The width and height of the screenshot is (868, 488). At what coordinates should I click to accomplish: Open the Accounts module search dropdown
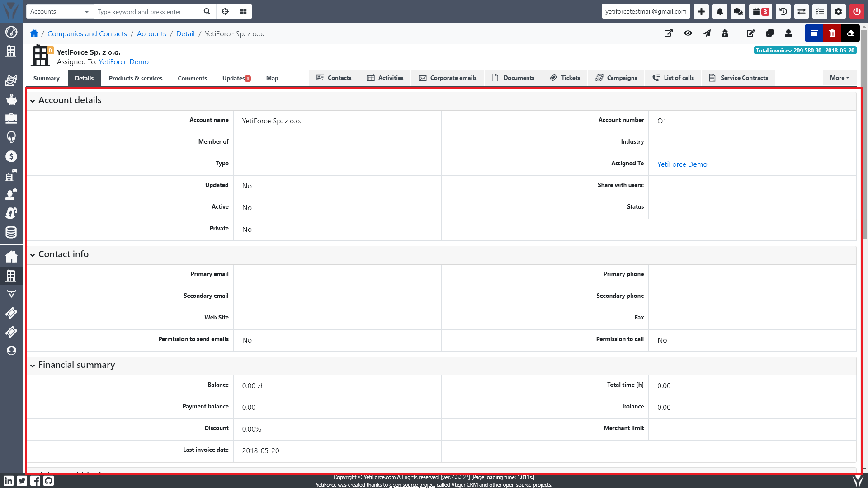click(x=60, y=12)
